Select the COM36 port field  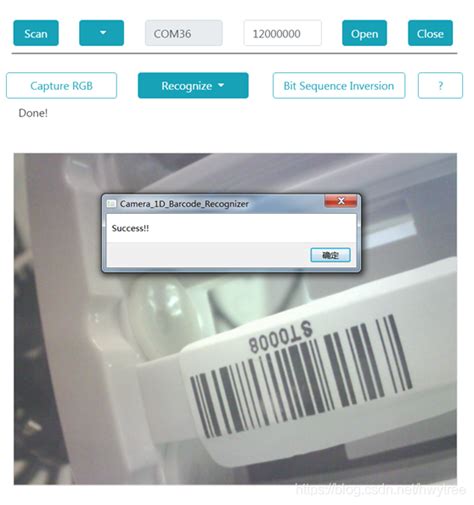click(184, 33)
